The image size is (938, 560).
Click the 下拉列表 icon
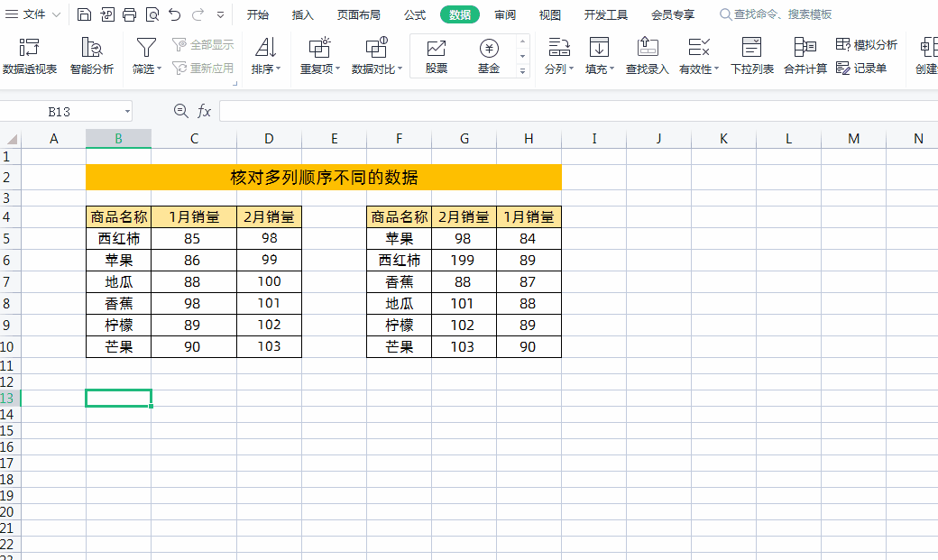click(x=752, y=56)
